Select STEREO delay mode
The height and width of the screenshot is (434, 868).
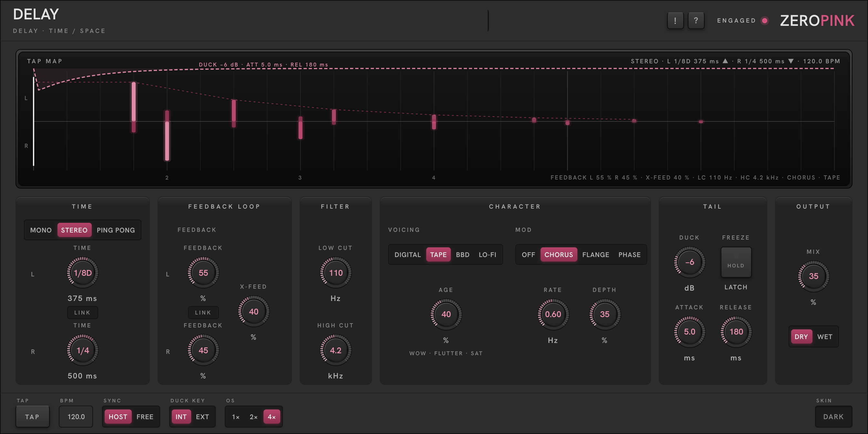point(74,230)
